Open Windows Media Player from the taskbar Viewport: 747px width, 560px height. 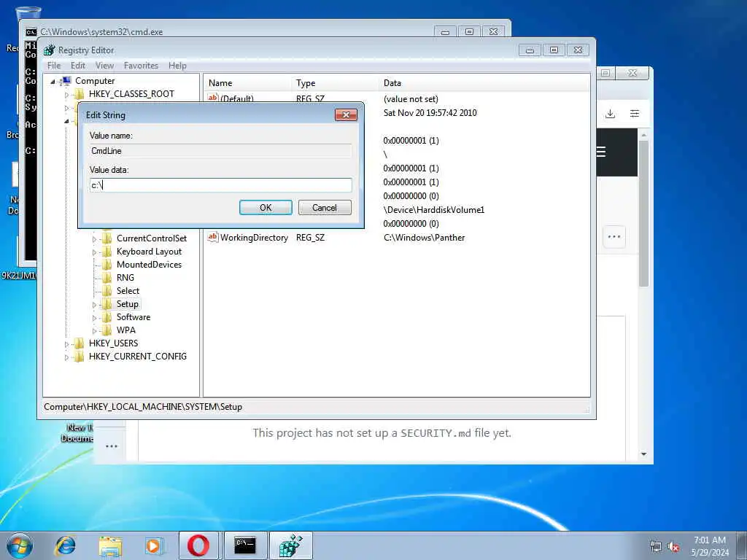click(153, 545)
